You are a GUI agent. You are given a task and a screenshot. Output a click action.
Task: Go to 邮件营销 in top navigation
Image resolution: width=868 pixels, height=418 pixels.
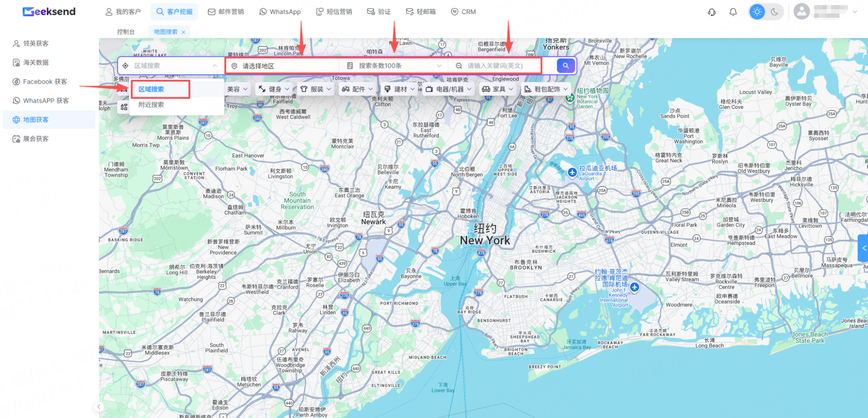pos(226,12)
